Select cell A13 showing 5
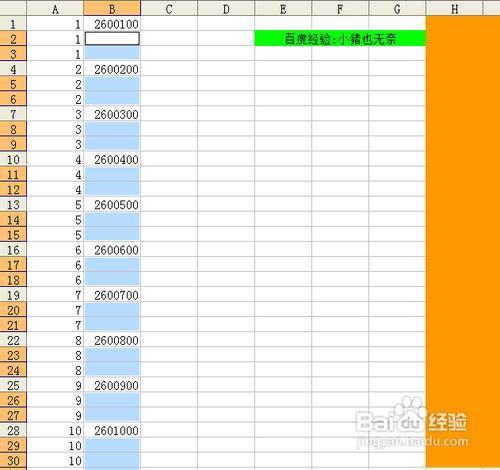Screen dimensions: 500x470 pos(55,205)
